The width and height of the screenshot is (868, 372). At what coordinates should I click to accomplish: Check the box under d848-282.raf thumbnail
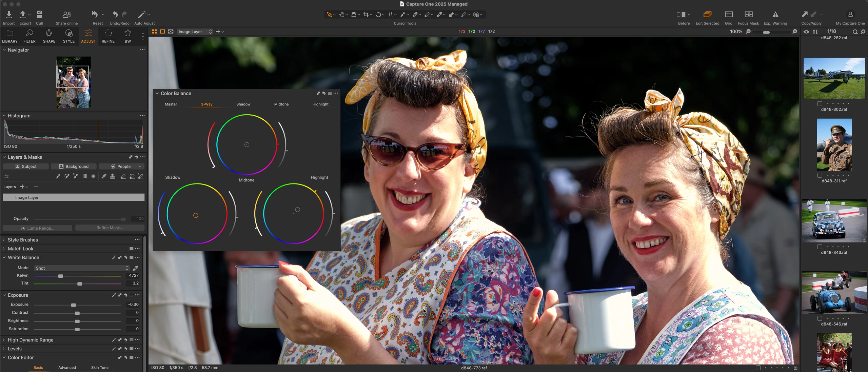click(820, 104)
